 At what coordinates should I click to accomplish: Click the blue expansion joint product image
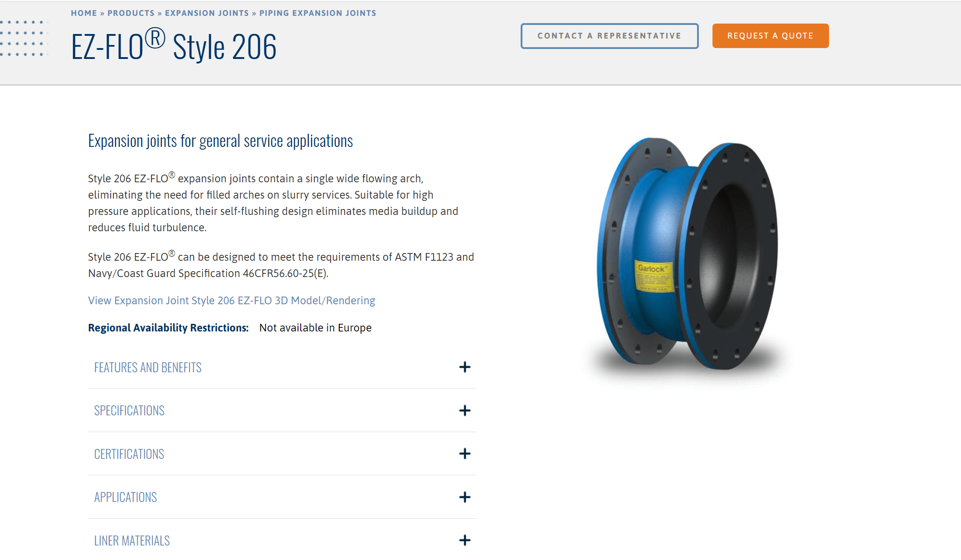(688, 255)
